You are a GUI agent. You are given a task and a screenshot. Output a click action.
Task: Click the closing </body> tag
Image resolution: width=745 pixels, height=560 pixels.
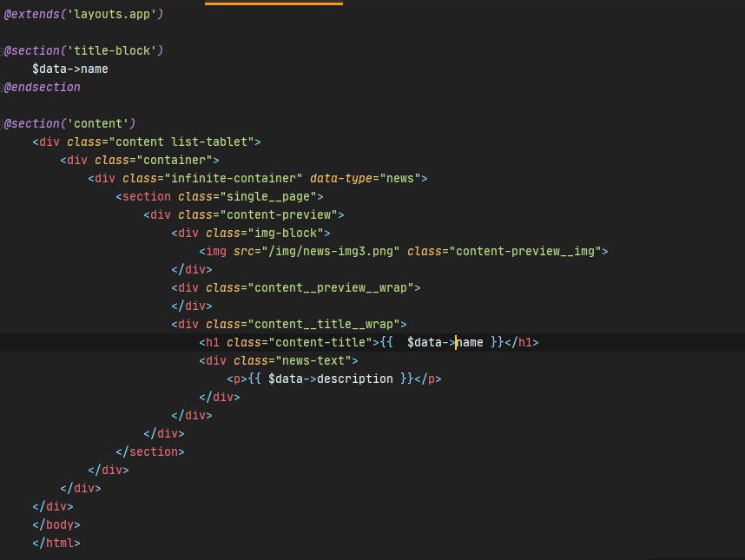pyautogui.click(x=56, y=525)
